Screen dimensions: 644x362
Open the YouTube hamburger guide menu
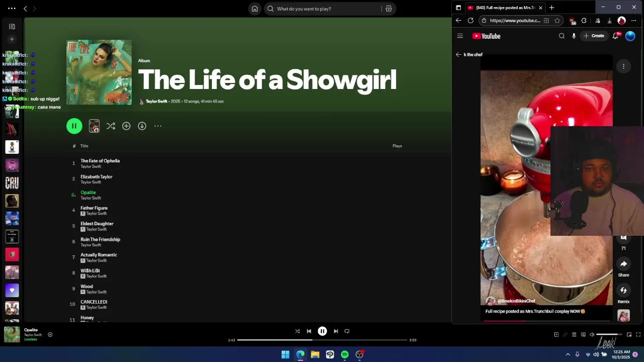(460, 36)
